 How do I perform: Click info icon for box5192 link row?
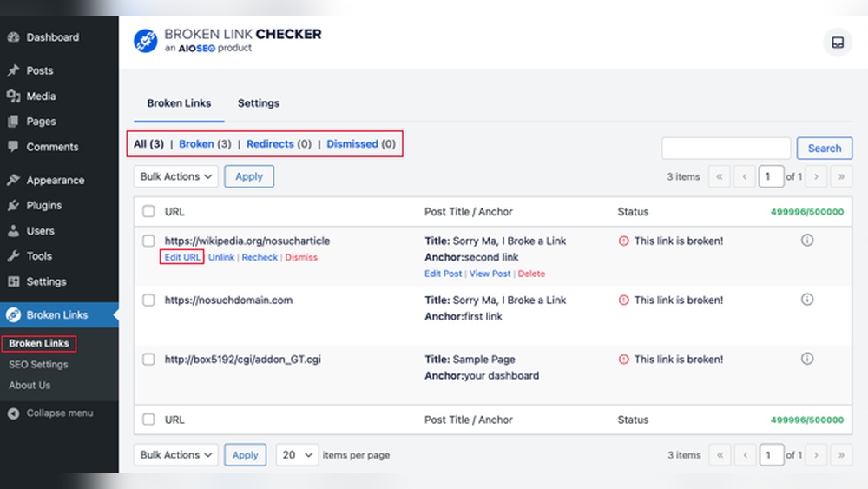click(806, 359)
